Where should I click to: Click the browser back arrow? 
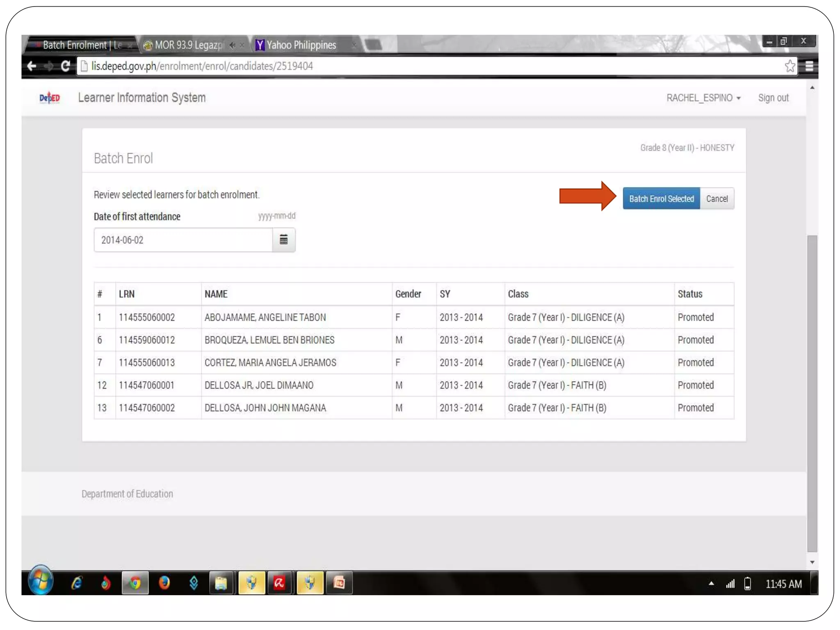coord(32,66)
